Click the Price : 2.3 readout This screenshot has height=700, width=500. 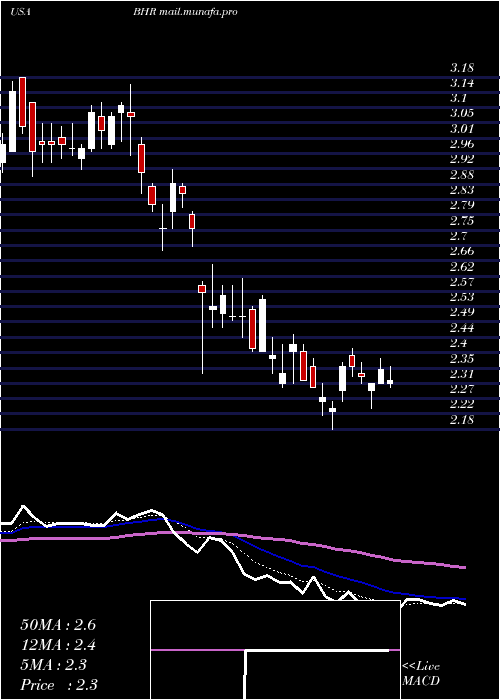tap(59, 684)
